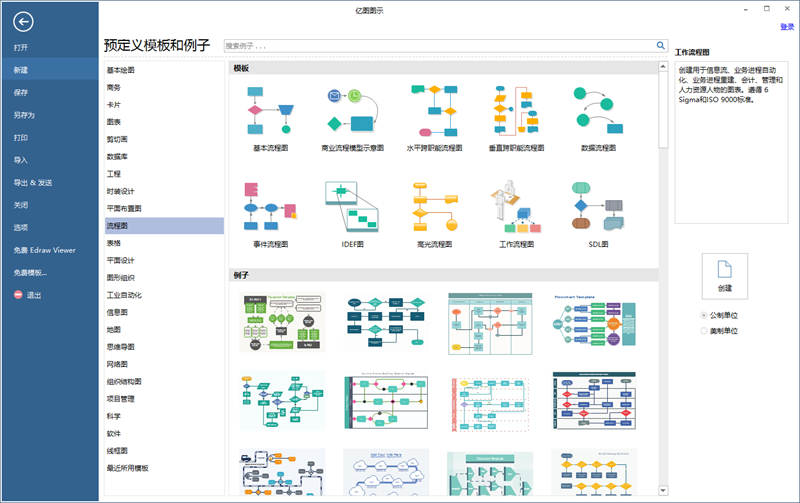Select the 基本流程图 template icon
The image size is (800, 503).
point(270,111)
